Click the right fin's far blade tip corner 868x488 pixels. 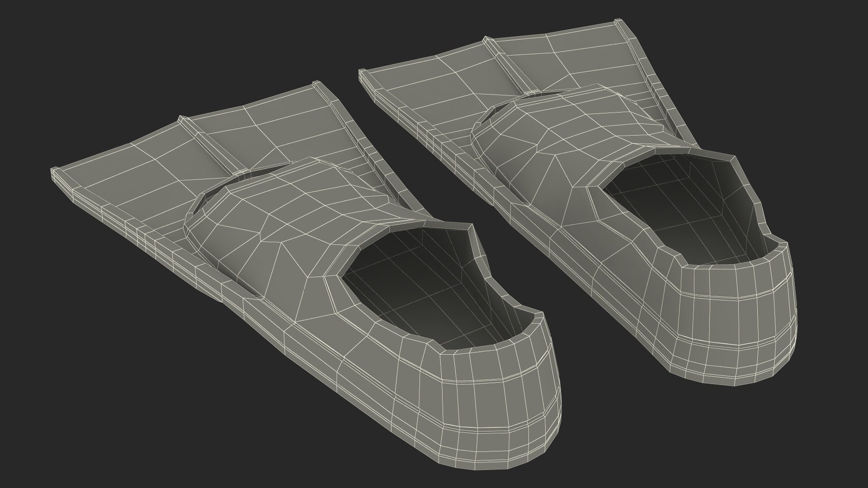click(x=619, y=23)
